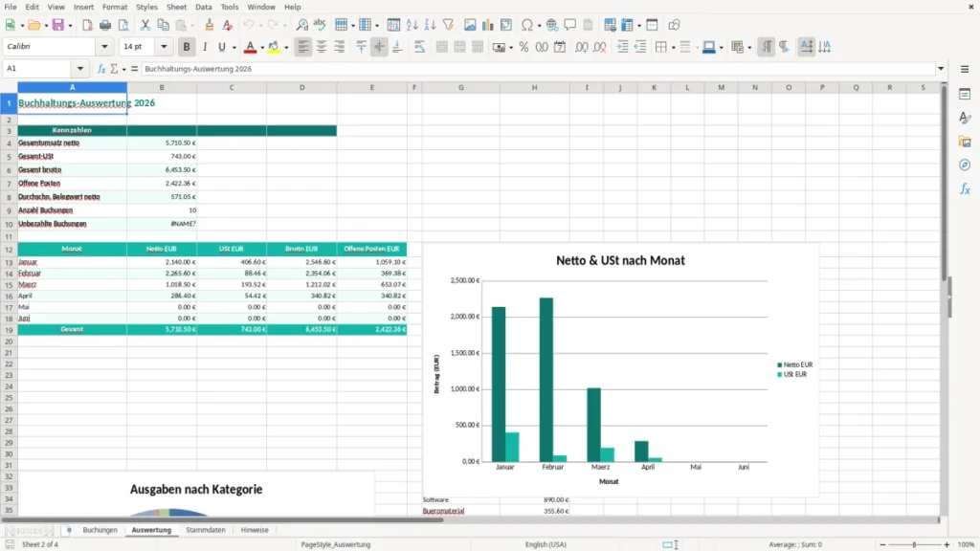Run the spelling check (abc) tool
The width and height of the screenshot is (980, 551).
pyautogui.click(x=320, y=25)
